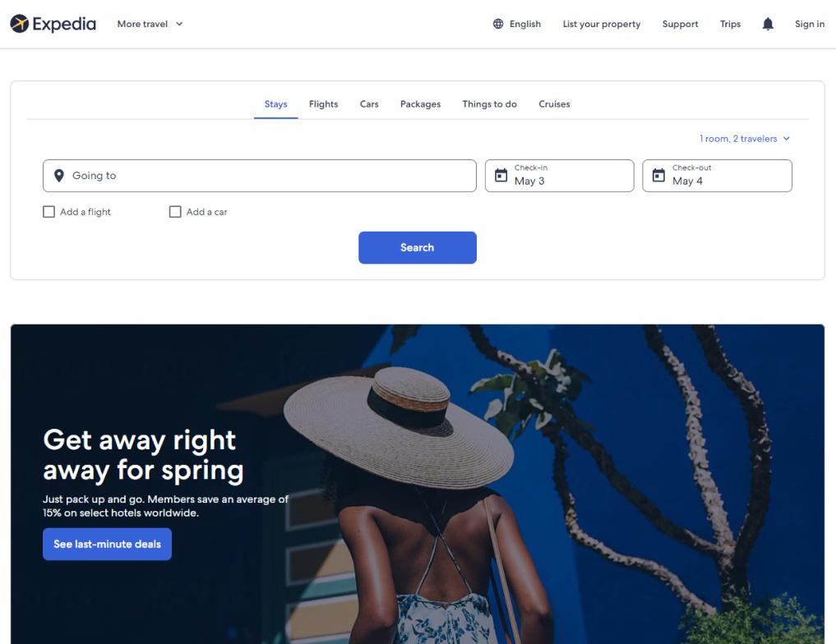Open the 1 room, 2 travelers selector
The image size is (836, 644).
(744, 139)
